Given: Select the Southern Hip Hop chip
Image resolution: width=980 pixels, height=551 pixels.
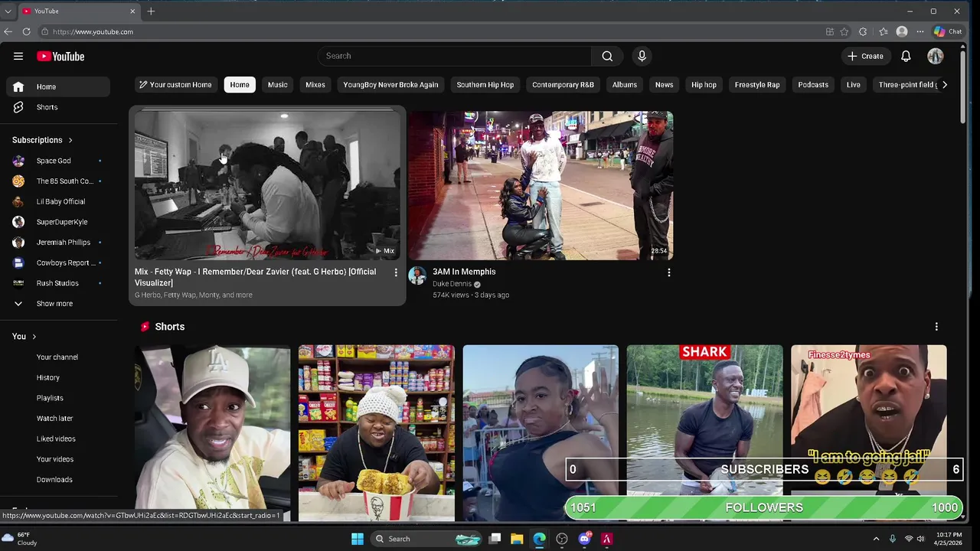Looking at the screenshot, I should coord(485,85).
